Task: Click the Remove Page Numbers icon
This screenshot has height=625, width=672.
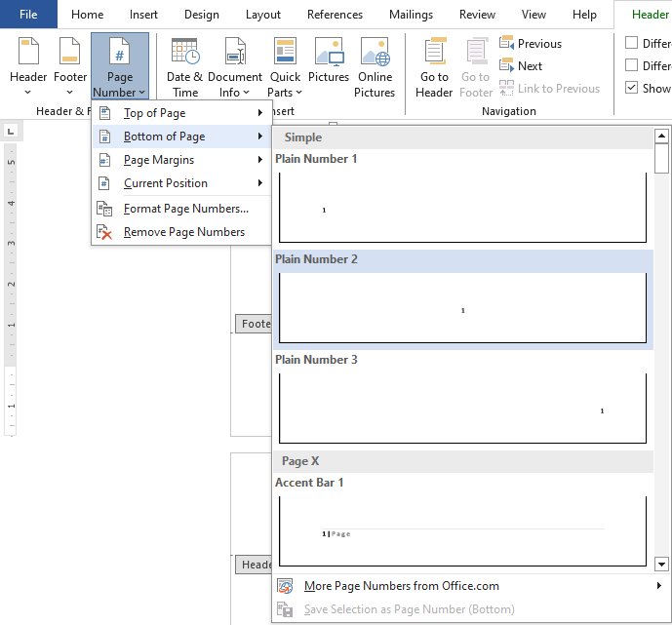Action: tap(104, 233)
